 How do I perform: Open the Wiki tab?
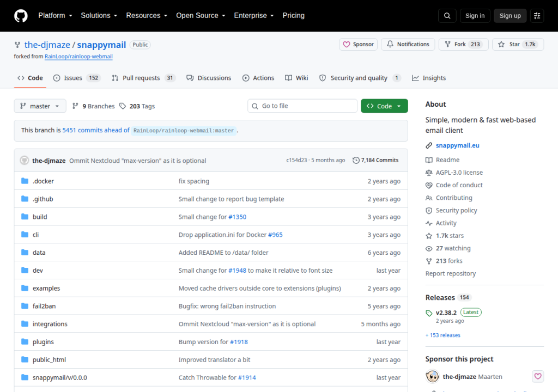pyautogui.click(x=297, y=78)
